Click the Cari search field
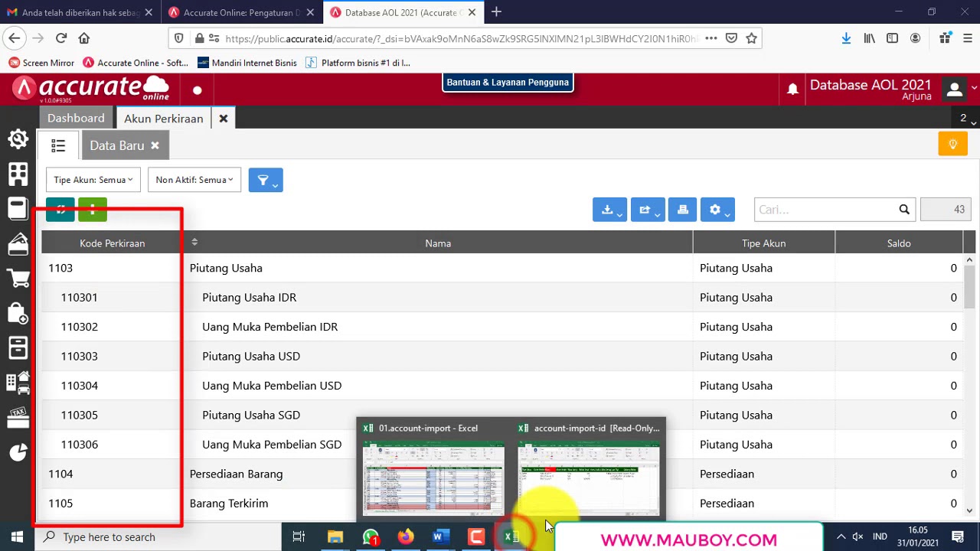 point(825,210)
